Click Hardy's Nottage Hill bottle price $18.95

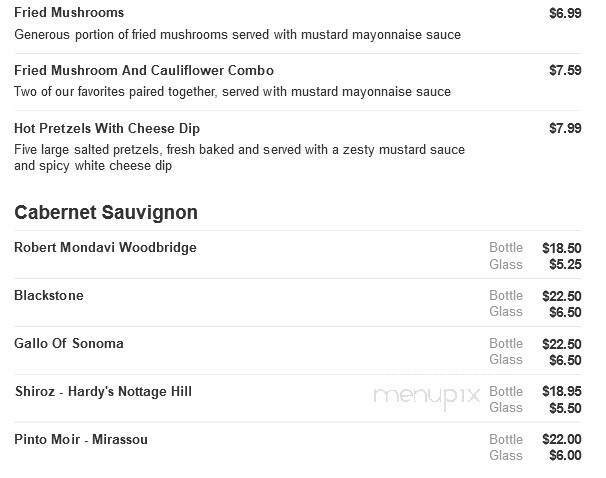pos(562,391)
